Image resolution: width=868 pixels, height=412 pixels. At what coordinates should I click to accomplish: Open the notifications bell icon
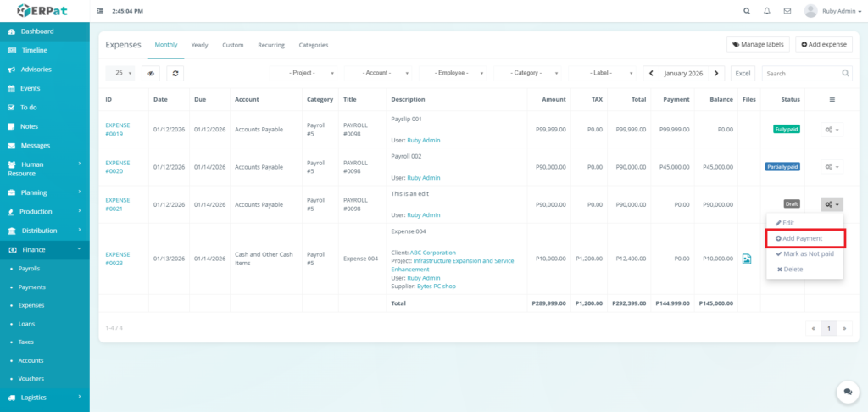pyautogui.click(x=767, y=11)
